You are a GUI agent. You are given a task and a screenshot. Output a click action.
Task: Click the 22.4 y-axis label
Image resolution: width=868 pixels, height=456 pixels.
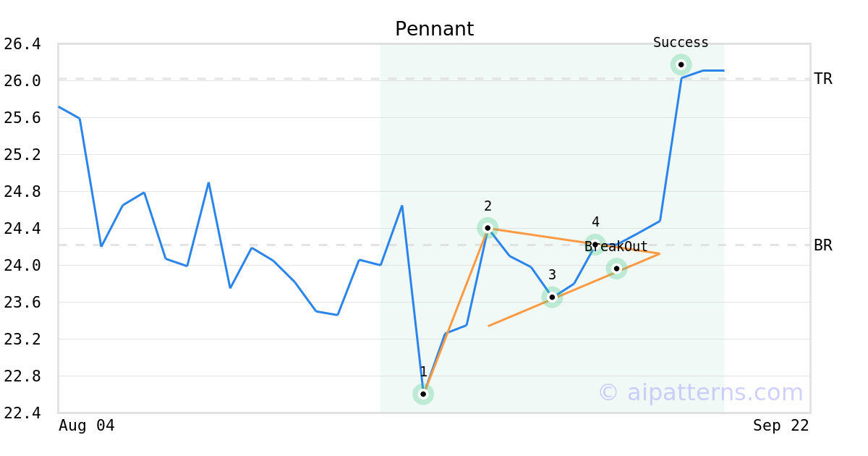(22, 413)
